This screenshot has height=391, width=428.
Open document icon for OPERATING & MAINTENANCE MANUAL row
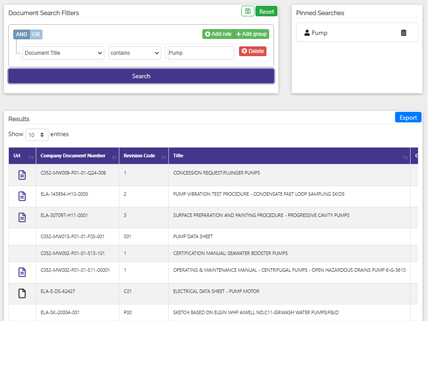[x=22, y=272]
